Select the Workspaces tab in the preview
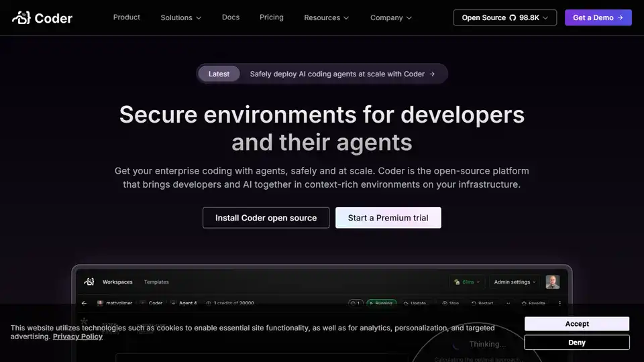Image resolution: width=644 pixels, height=362 pixels. [117, 282]
